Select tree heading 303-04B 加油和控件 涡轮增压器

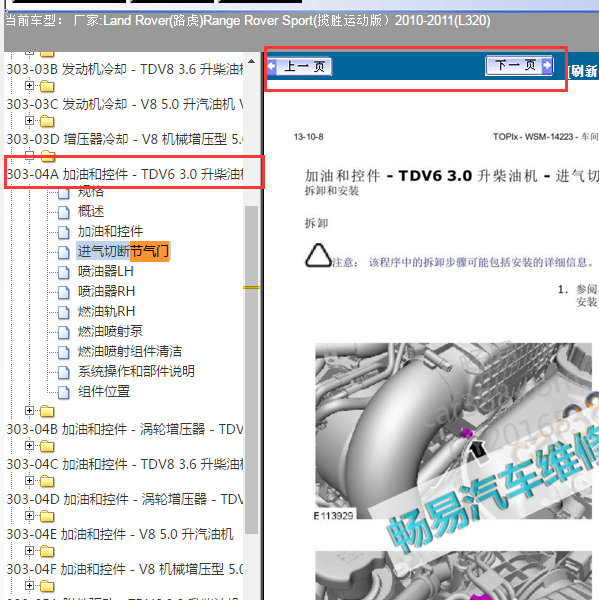(x=125, y=429)
